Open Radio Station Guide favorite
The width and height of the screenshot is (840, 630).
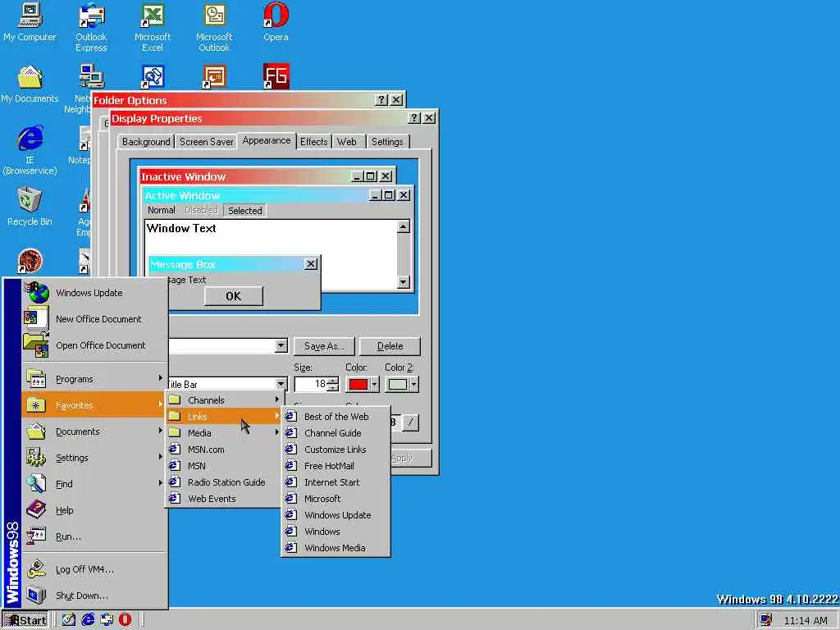[x=224, y=482]
